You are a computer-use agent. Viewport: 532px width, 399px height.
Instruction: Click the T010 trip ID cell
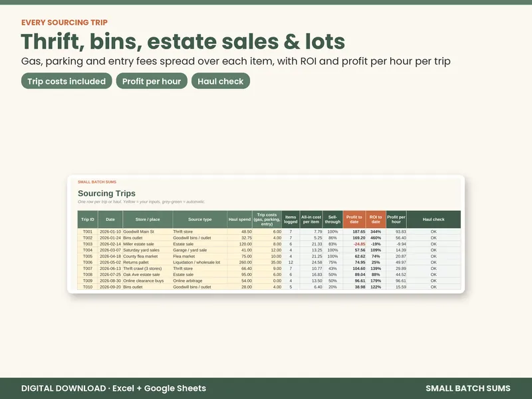pyautogui.click(x=88, y=287)
